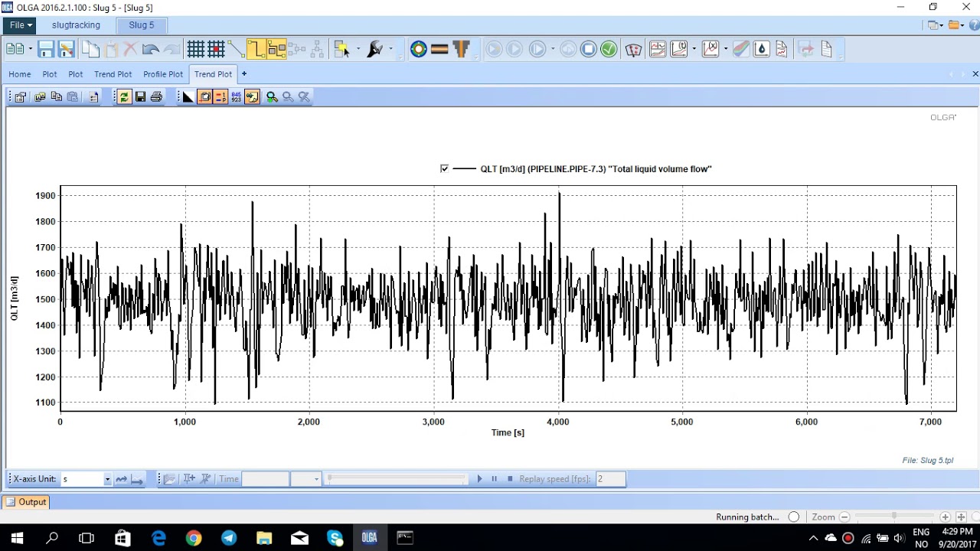Toggle the highlighted linked-boxes layout icon
Screen dimensions: 980x551
tap(276, 50)
